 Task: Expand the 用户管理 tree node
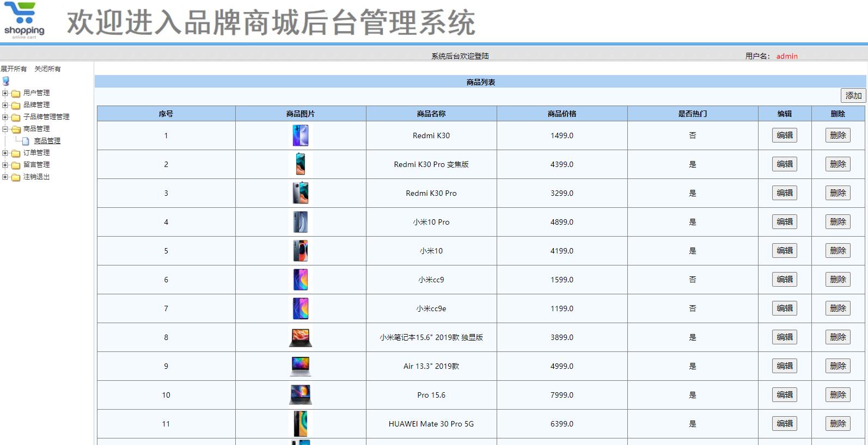coord(5,93)
